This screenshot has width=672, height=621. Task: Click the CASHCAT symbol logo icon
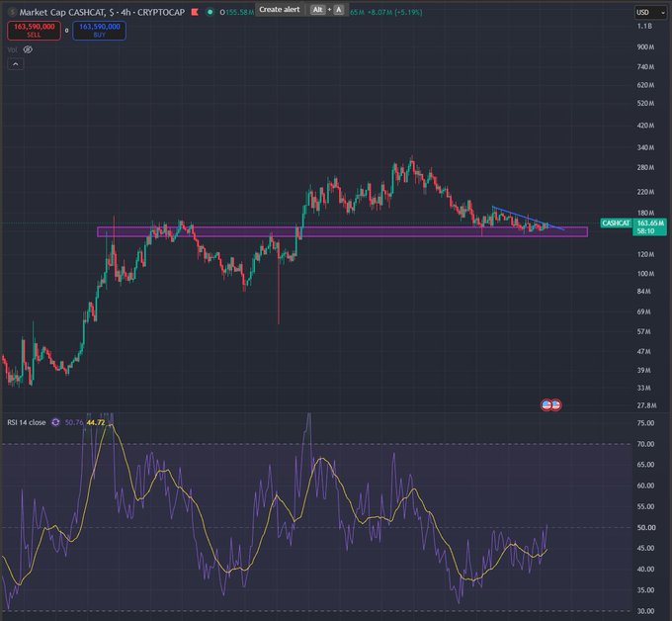pyautogui.click(x=12, y=12)
